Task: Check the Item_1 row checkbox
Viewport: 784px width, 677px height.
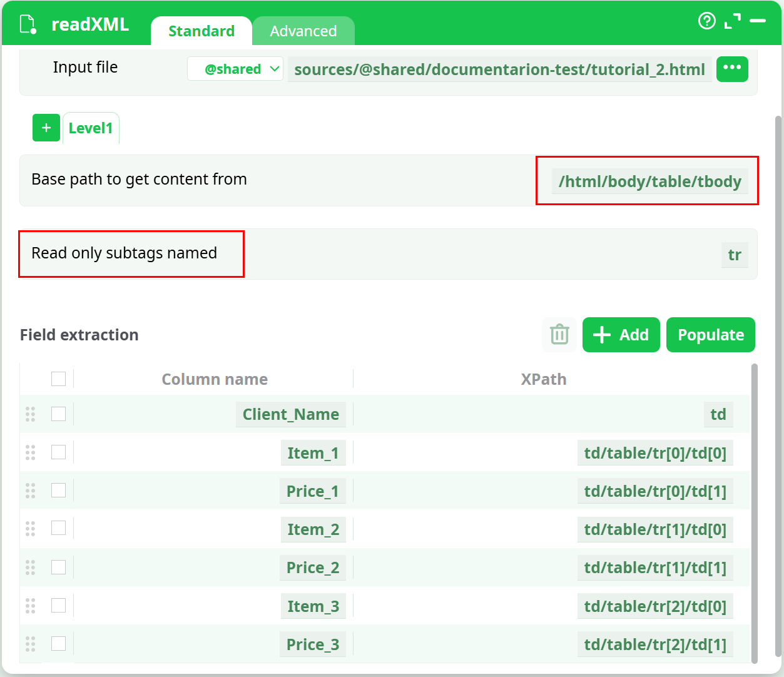Action: 58,452
